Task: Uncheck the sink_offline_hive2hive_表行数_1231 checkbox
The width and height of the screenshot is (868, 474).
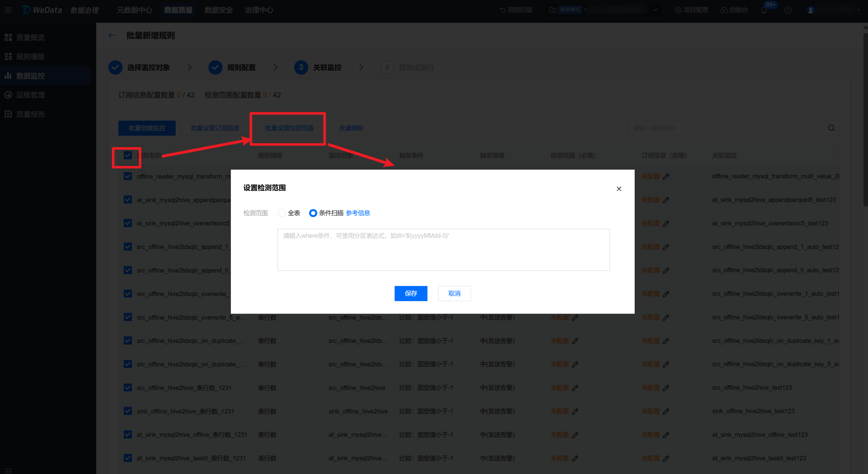Action: 128,411
